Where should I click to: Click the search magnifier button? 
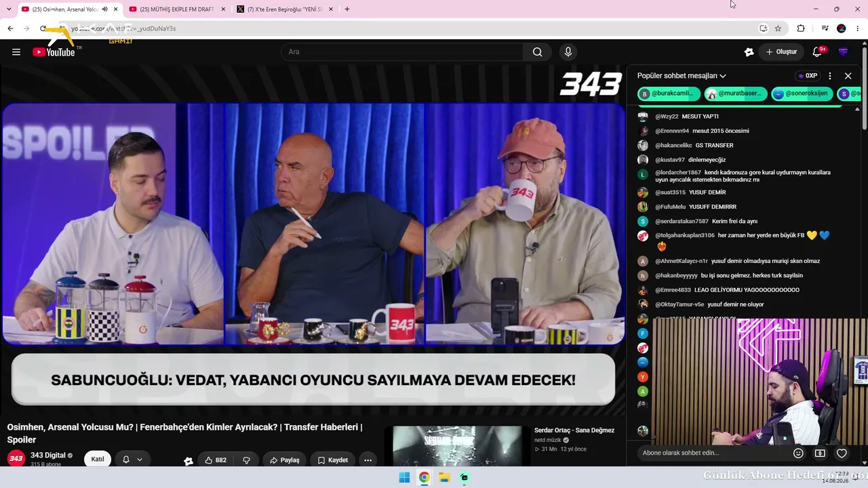click(537, 52)
